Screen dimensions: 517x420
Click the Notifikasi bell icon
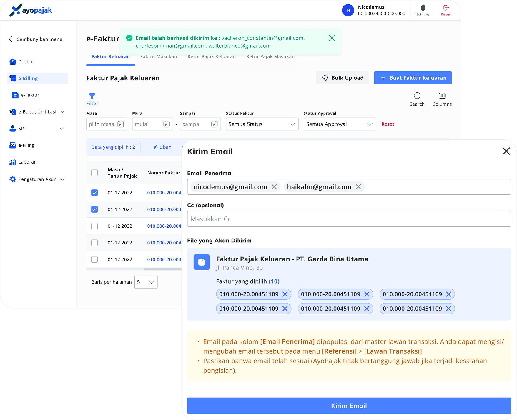(x=423, y=8)
